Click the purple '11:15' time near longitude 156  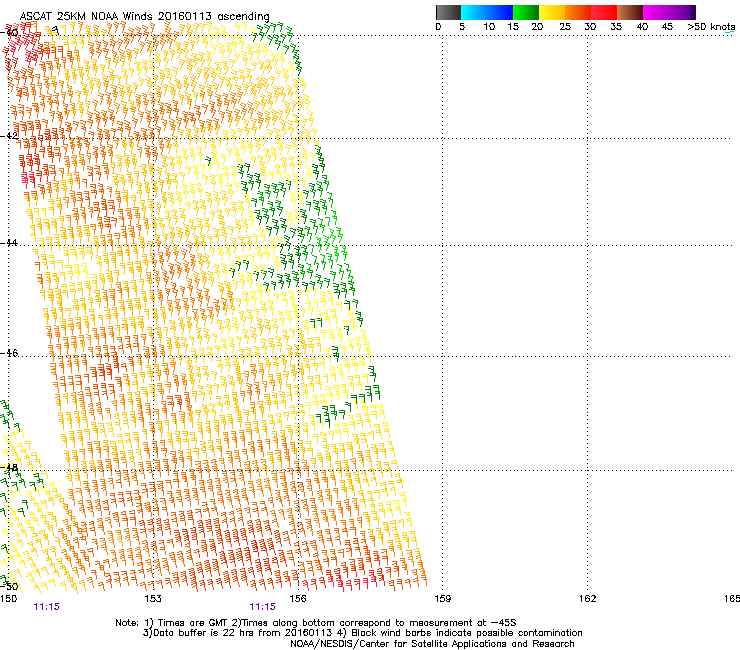pyautogui.click(x=262, y=607)
